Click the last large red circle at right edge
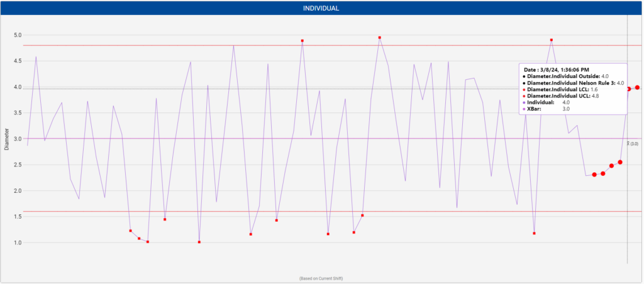 (x=637, y=87)
